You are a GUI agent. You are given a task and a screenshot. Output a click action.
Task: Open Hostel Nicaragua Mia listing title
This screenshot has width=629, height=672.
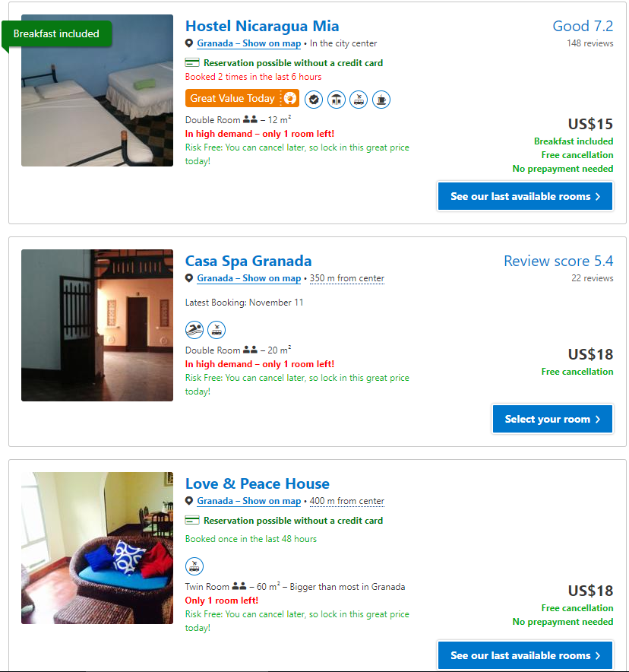tap(262, 26)
